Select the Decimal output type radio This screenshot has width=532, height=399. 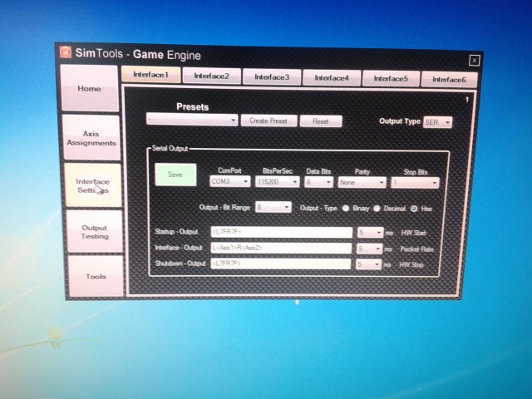[377, 209]
